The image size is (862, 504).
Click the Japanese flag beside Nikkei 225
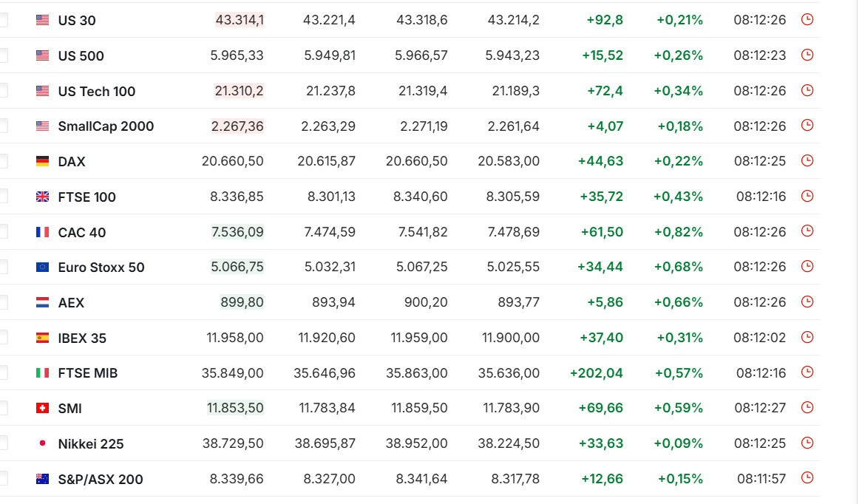tap(43, 443)
